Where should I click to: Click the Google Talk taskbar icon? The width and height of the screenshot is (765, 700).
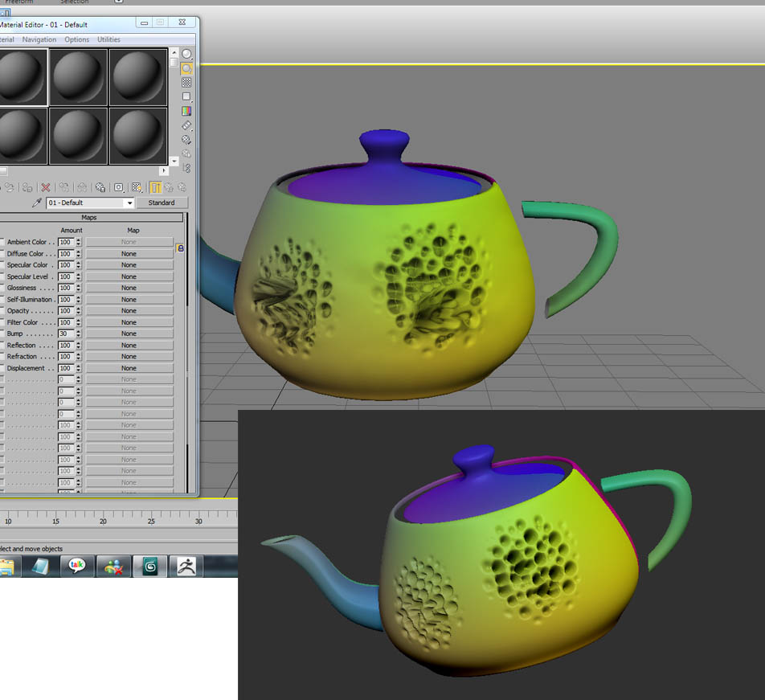[x=77, y=567]
